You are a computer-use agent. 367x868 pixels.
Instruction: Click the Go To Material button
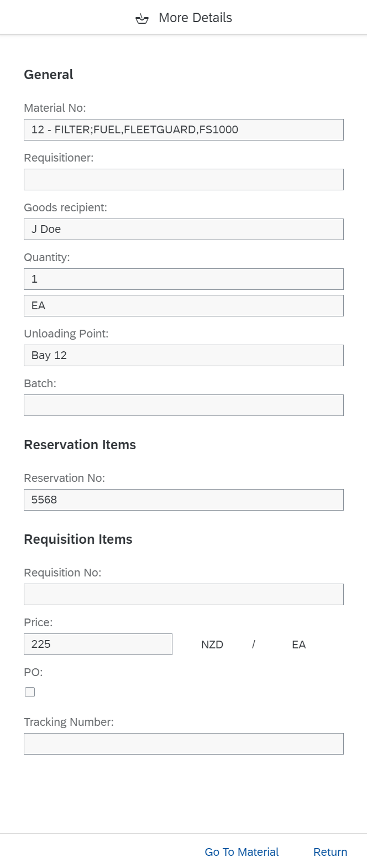pyautogui.click(x=242, y=852)
